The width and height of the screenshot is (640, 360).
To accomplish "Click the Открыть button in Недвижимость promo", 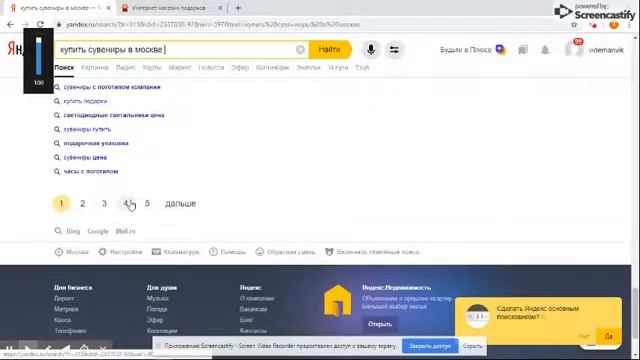I will click(x=380, y=324).
